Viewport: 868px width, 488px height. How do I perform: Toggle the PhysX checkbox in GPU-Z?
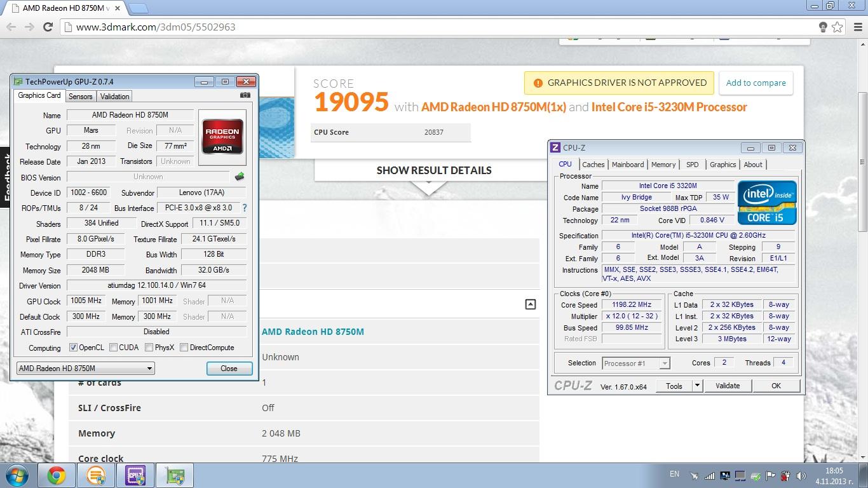pos(149,348)
